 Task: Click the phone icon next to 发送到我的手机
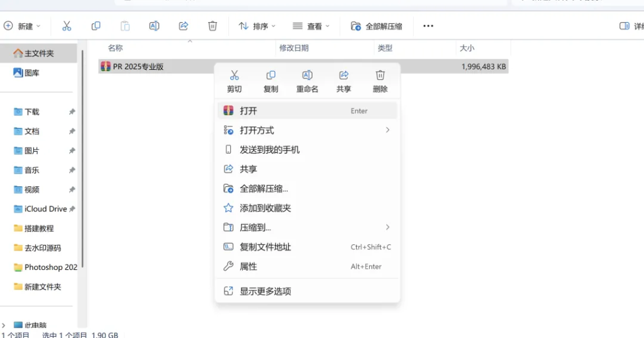(228, 150)
